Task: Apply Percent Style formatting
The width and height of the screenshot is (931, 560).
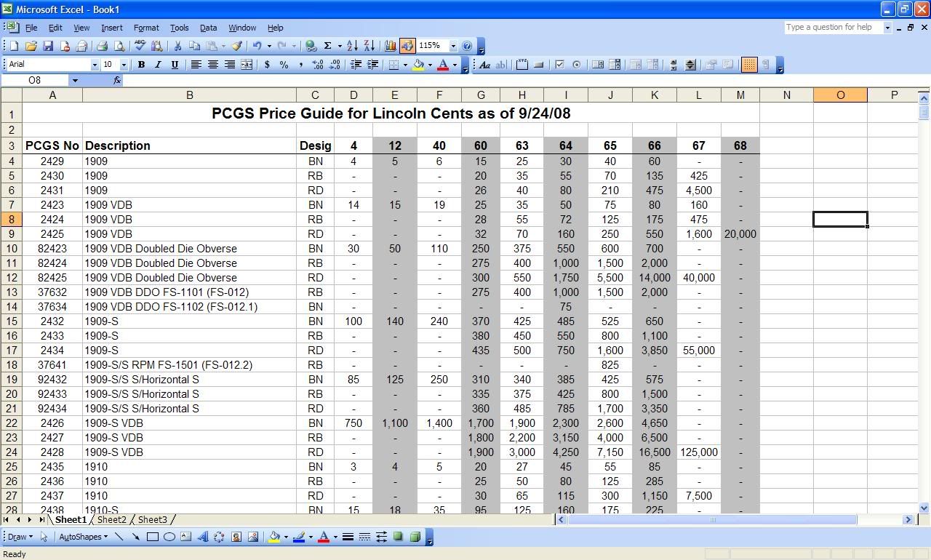Action: point(284,65)
